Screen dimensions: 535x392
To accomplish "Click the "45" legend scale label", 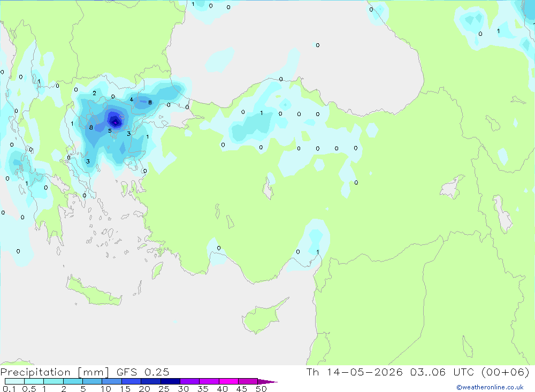I will (242, 389).
